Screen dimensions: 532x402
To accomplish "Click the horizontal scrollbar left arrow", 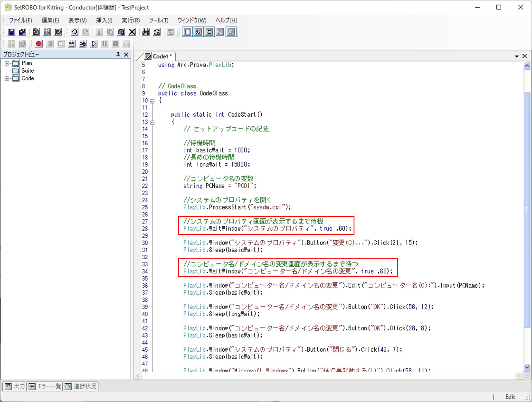I will coord(137,376).
